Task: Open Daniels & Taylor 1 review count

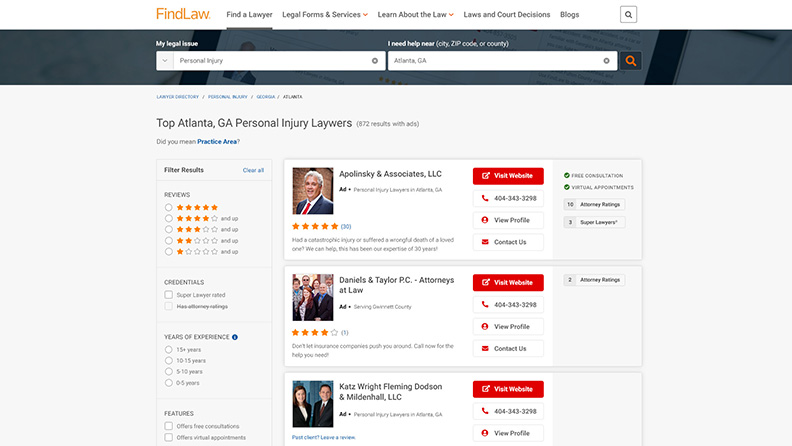Action: [x=344, y=332]
